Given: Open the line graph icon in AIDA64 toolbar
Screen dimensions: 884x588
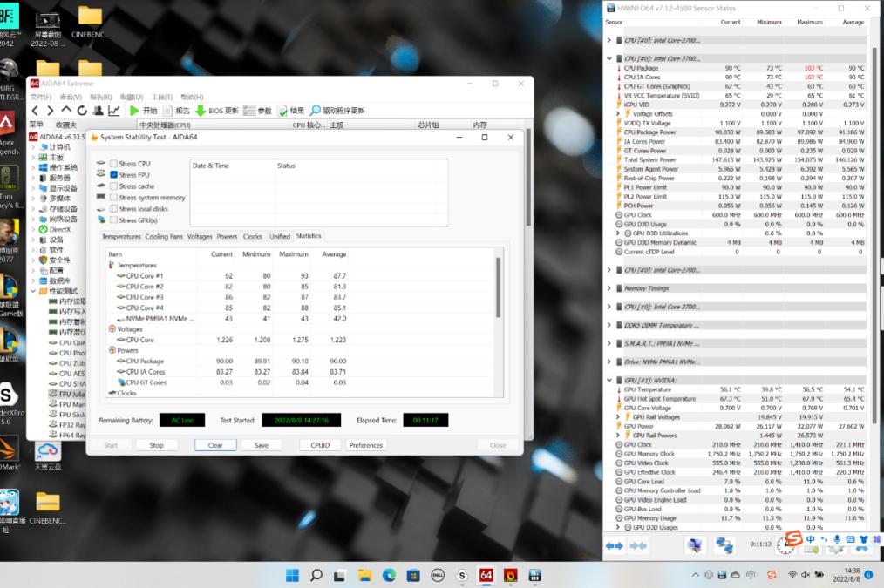Looking at the screenshot, I should click(x=113, y=111).
